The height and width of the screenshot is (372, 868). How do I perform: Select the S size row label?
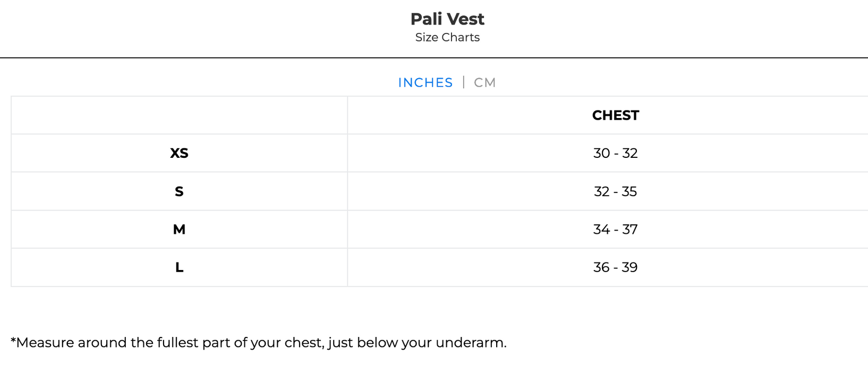point(179,191)
